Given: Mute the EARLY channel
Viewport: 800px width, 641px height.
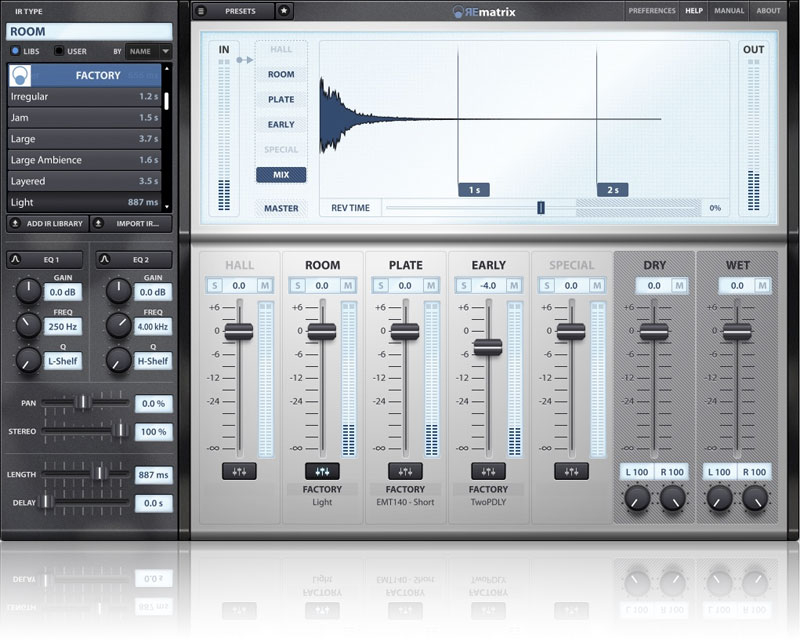Looking at the screenshot, I should point(514,286).
